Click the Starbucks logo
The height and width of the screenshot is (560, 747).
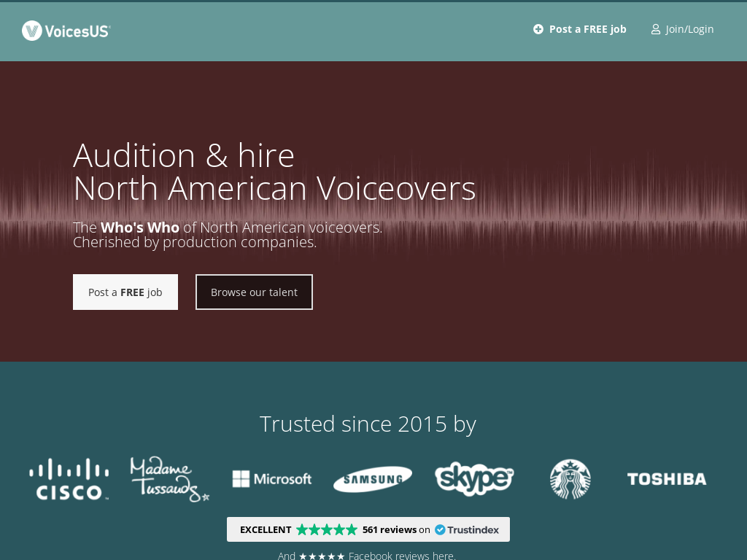[x=570, y=479]
